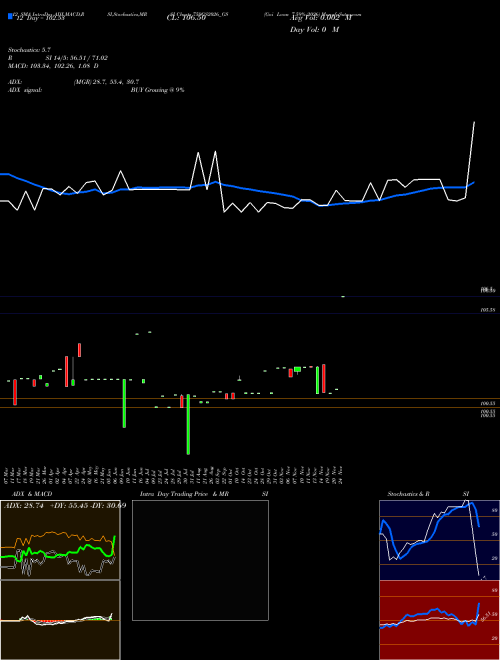Screen dimensions: 500x660
Task: Click the '(MGR) 28.7, 55.4, 30.7' ADX values
Action: [106, 82]
